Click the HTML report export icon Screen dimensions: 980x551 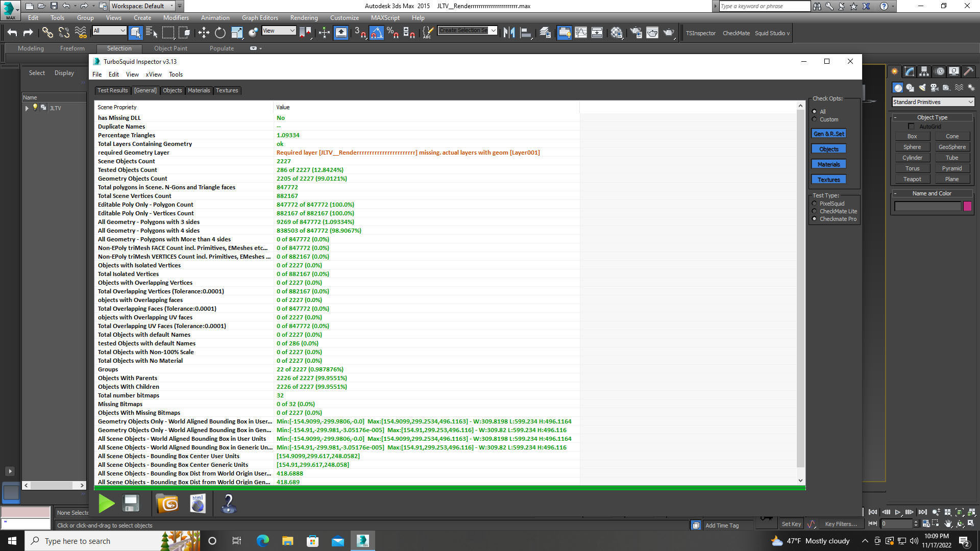click(x=198, y=504)
